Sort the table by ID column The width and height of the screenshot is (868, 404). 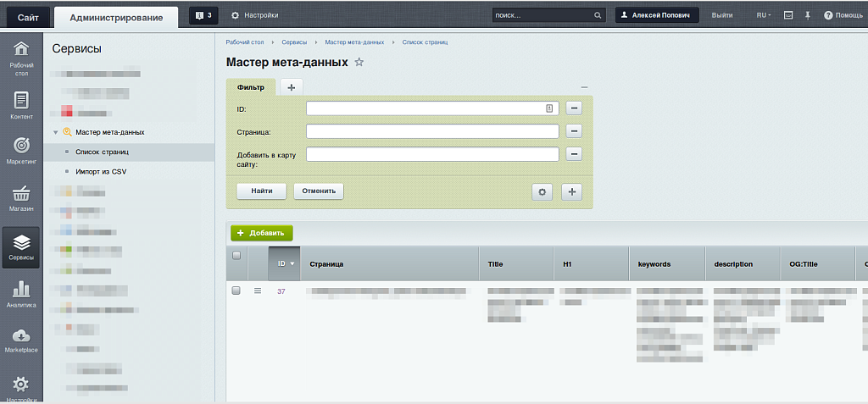tap(286, 263)
